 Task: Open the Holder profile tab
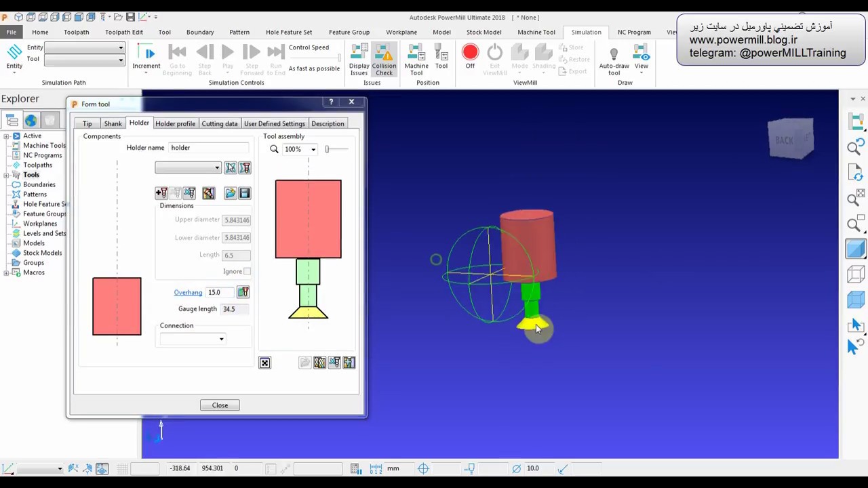coord(175,123)
